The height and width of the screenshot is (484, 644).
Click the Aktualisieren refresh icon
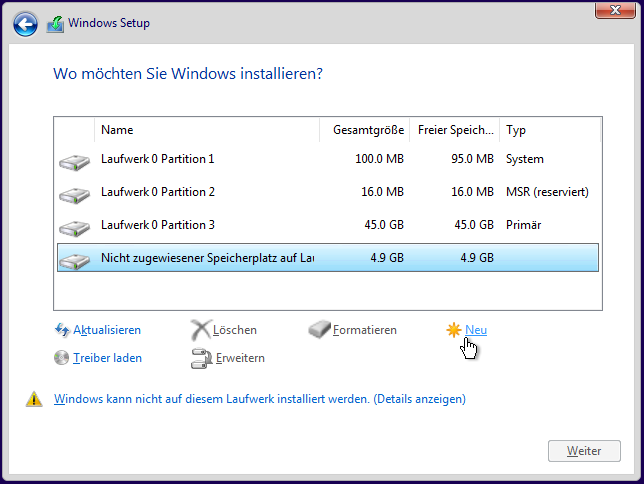tap(62, 330)
